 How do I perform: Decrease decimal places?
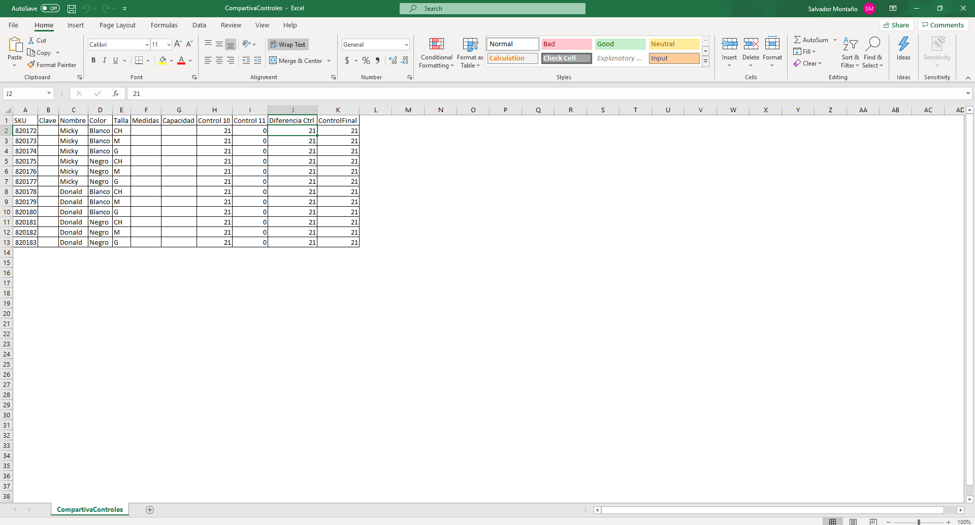coord(404,61)
